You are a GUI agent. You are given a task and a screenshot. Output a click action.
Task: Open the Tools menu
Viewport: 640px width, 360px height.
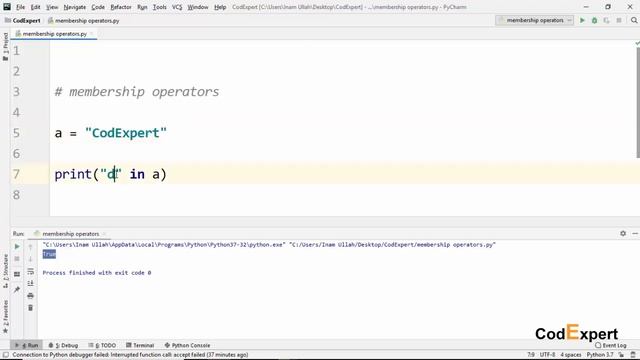160,7
